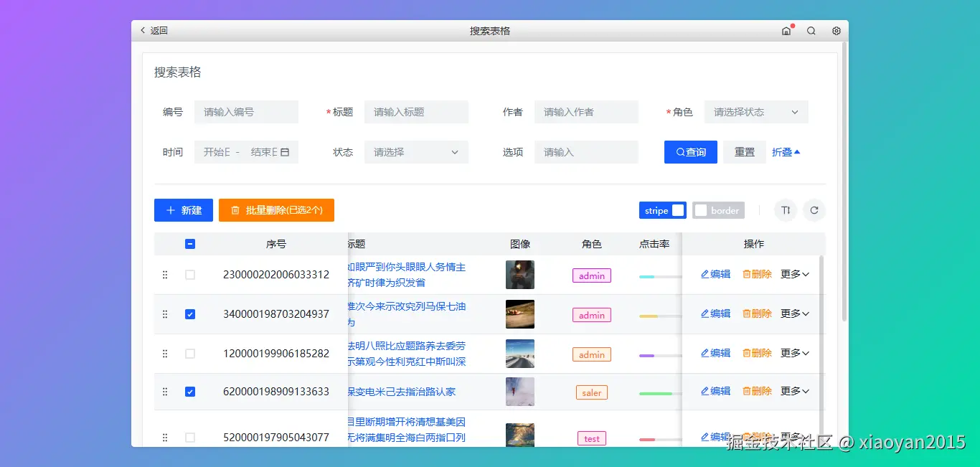Expand 更多 in row 120000199906185282
Screen dimensions: 980x467
click(795, 353)
